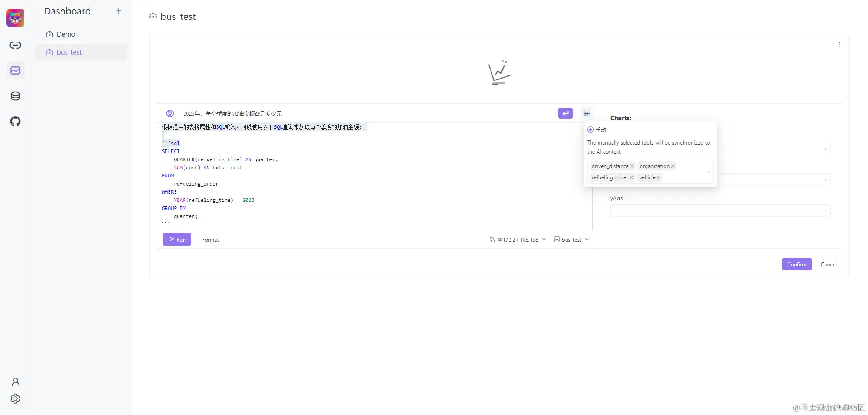The height and width of the screenshot is (415, 868).
Task: Click the GROUP BY line in editor
Action: coord(174,208)
